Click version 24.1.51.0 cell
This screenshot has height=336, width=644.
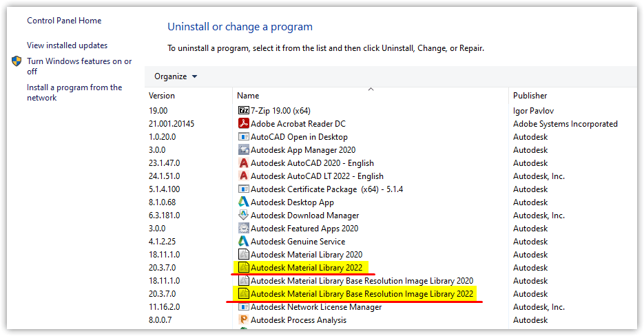[165, 176]
